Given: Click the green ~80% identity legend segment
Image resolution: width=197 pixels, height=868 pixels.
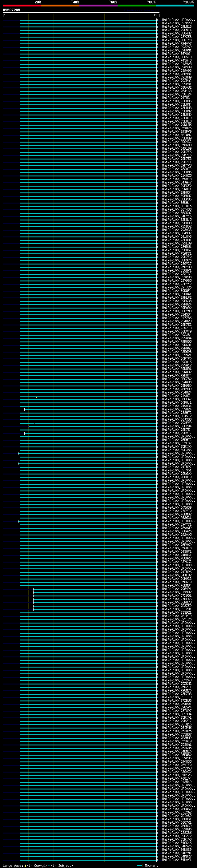Looking at the screenshot, I should [137, 6].
